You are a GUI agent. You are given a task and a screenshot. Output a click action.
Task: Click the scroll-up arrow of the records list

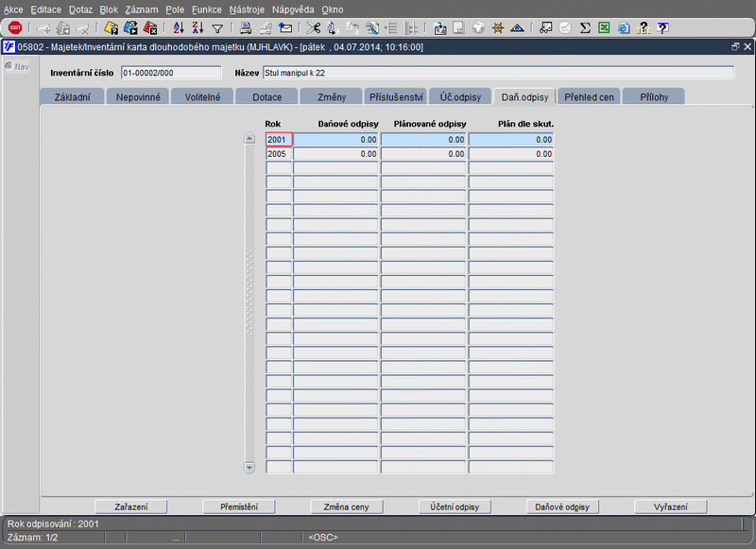point(249,139)
